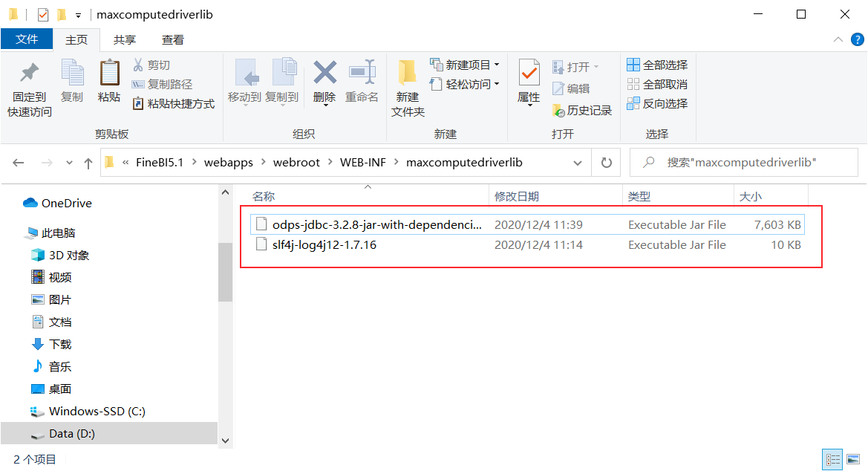
Task: Click the navigation pane scrollbar thumb
Action: pyautogui.click(x=225, y=271)
